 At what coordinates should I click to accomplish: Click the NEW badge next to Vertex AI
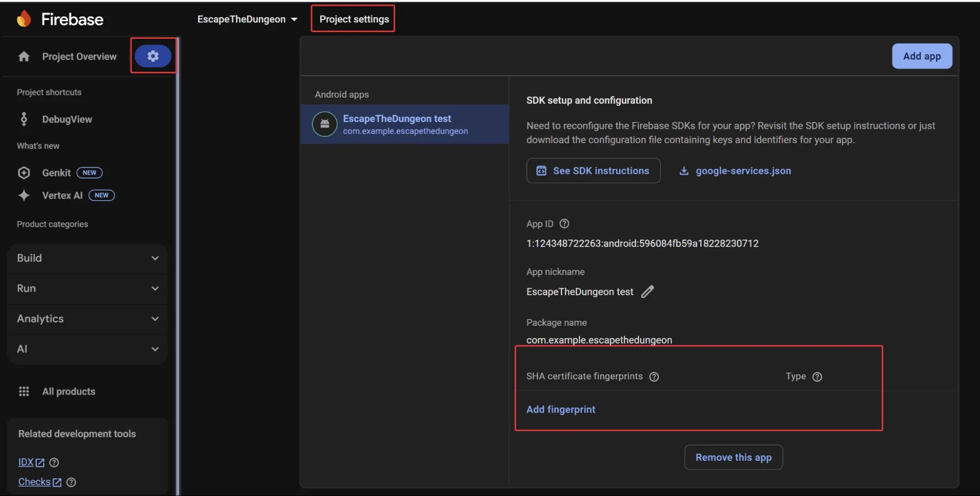101,195
